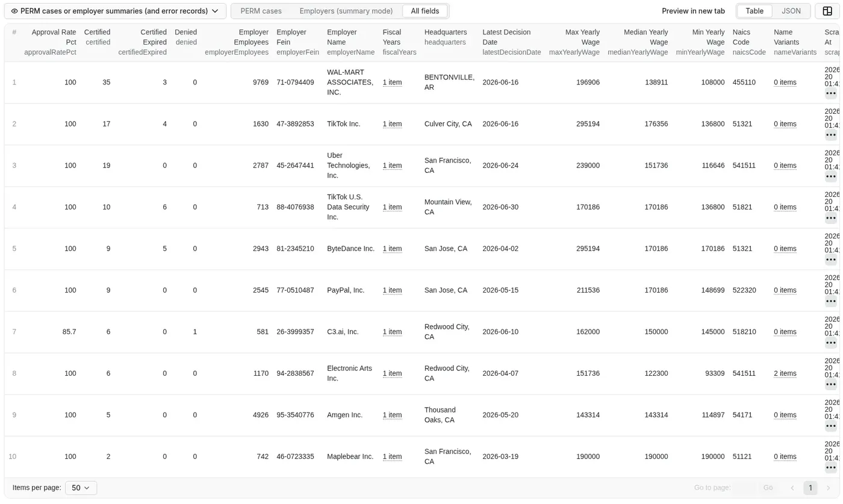Open the ellipsis menu in the C3.ai row
The height and width of the screenshot is (504, 843).
831,343
